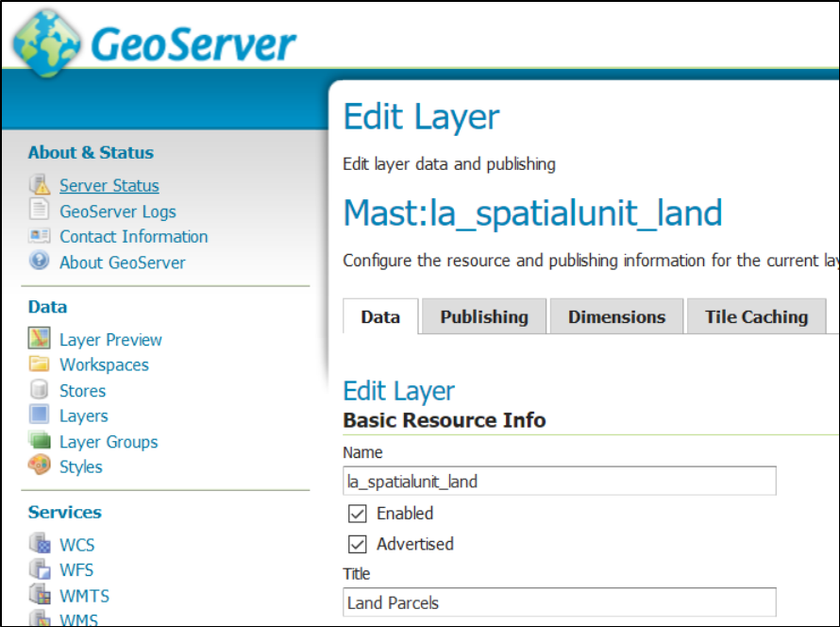Viewport: 840px width, 627px height.
Task: Click the About GeoServer help icon
Action: [39, 262]
